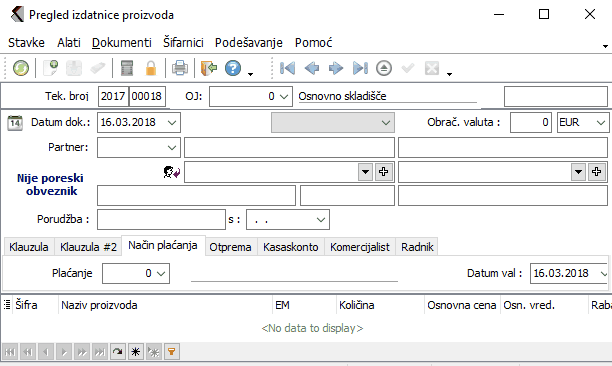Open the Šifarnici menu
Image resolution: width=612 pixels, height=366 pixels.
pyautogui.click(x=183, y=43)
